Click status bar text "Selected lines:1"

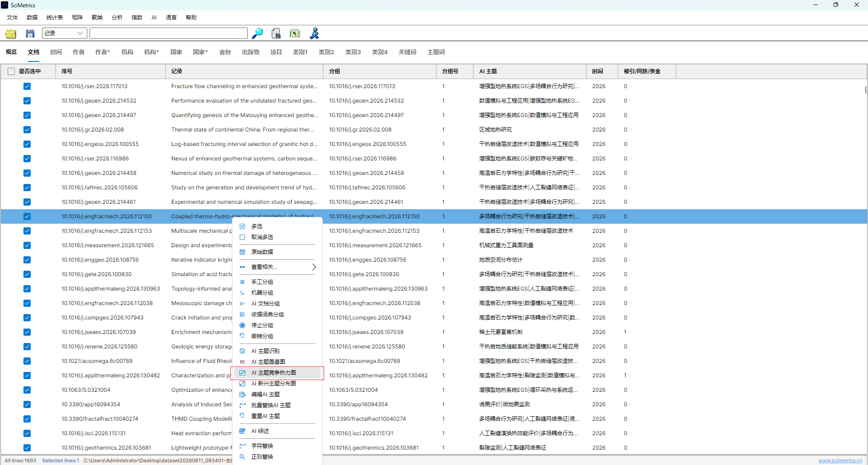[x=61, y=460]
